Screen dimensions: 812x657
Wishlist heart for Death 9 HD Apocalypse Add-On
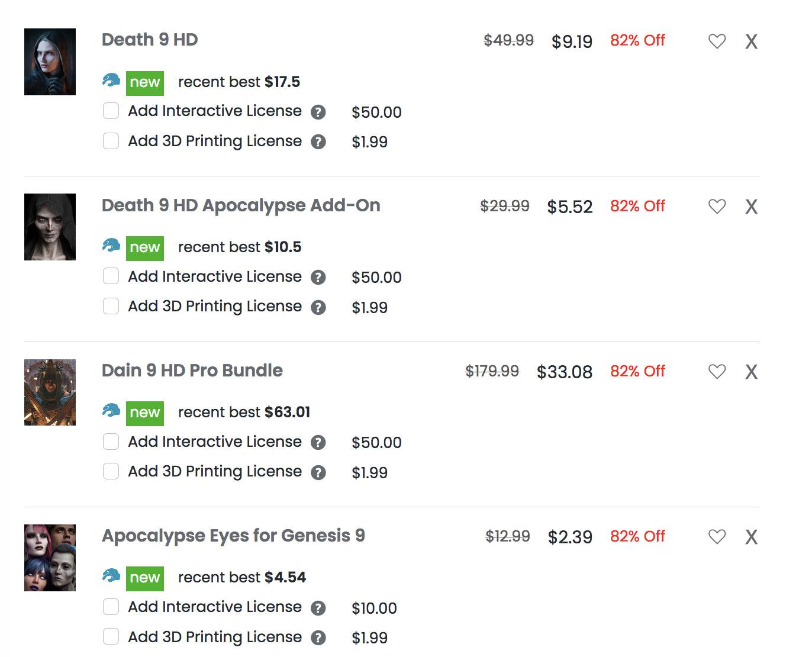click(717, 207)
